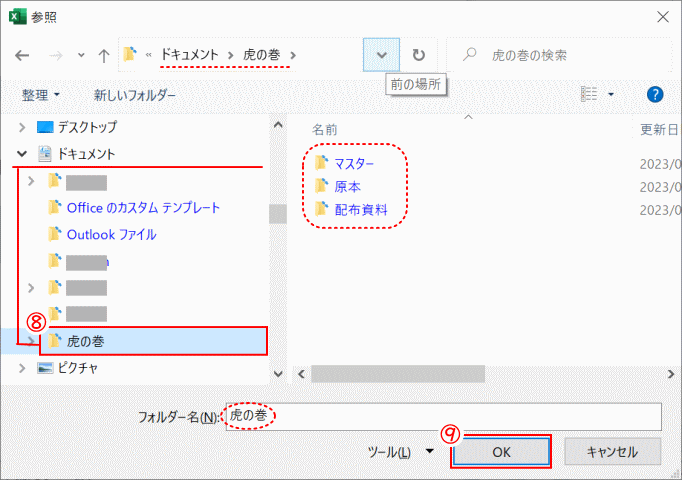682x480 pixels.
Task: Sort by the 名前 column header
Action: [324, 130]
